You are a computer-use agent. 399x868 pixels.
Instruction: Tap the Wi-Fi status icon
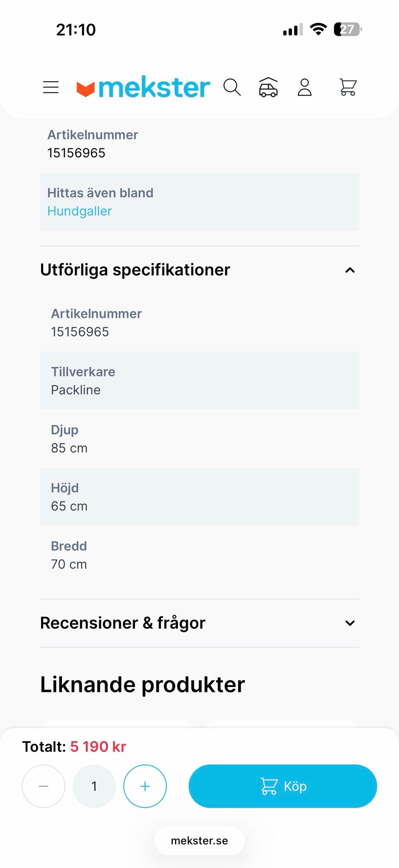tap(318, 30)
